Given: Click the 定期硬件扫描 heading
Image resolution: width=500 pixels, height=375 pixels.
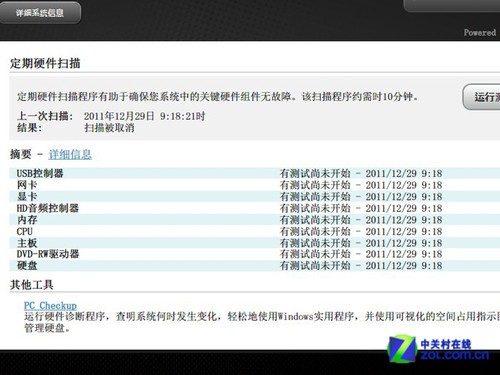Looking at the screenshot, I should (45, 63).
